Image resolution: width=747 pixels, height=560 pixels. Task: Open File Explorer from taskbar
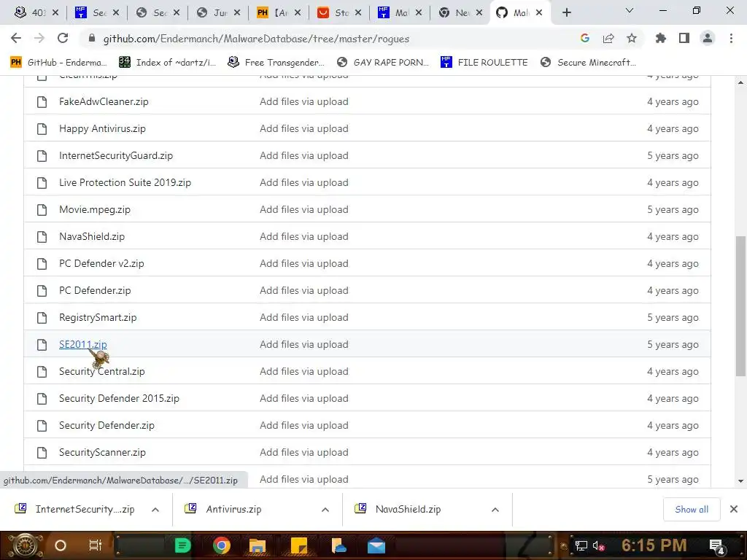(257, 545)
